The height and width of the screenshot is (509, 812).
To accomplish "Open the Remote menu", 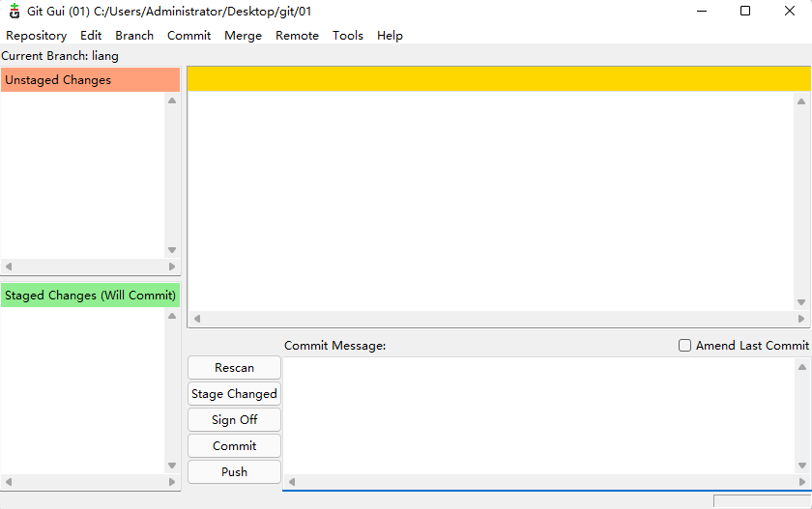I will click(297, 36).
